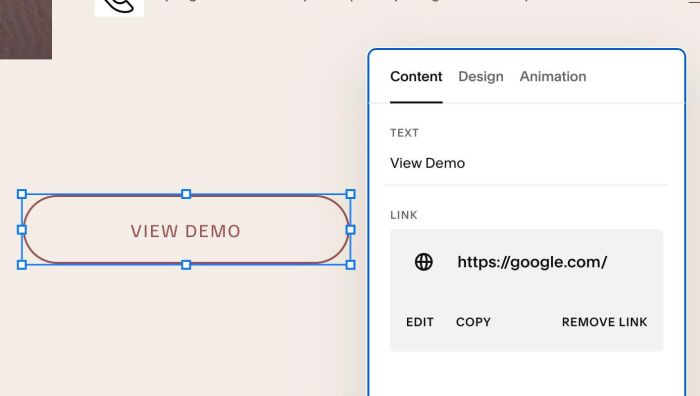Click the bottom-right resize handle of the button
This screenshot has width=700, height=396.
pyautogui.click(x=350, y=265)
